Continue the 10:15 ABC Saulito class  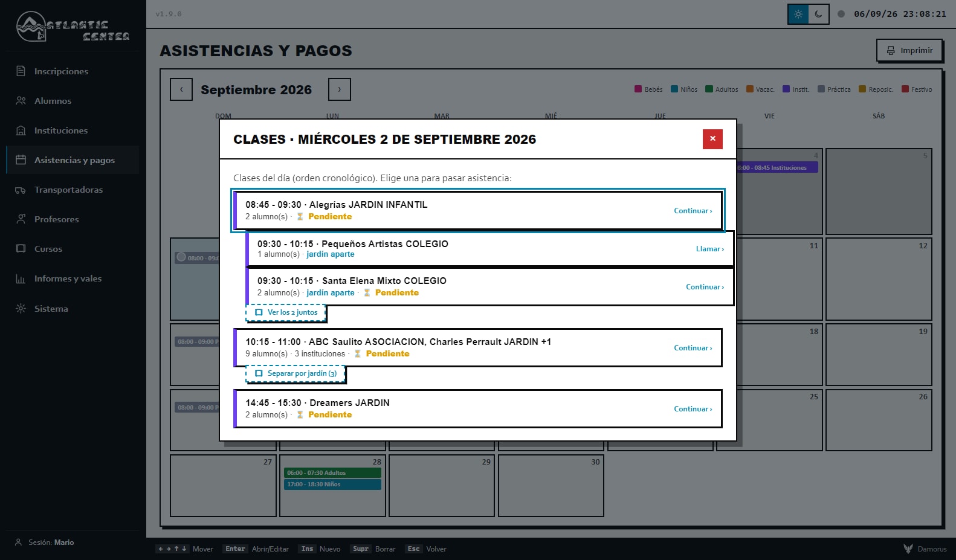tap(693, 348)
